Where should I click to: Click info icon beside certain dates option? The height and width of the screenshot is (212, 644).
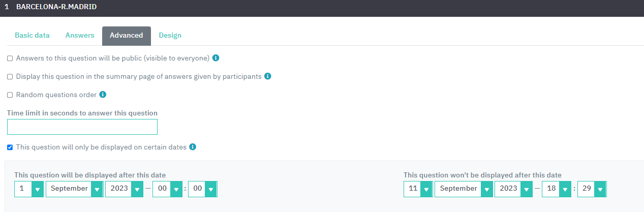(x=193, y=147)
